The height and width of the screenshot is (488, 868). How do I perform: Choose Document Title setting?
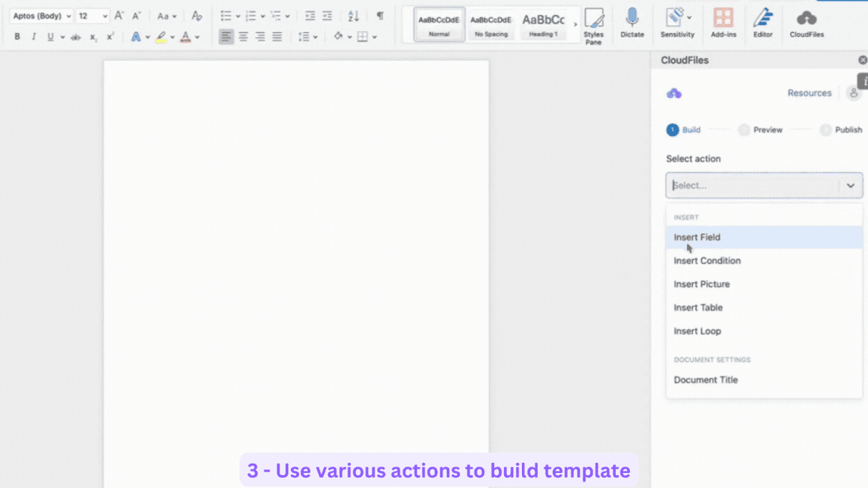point(764,380)
